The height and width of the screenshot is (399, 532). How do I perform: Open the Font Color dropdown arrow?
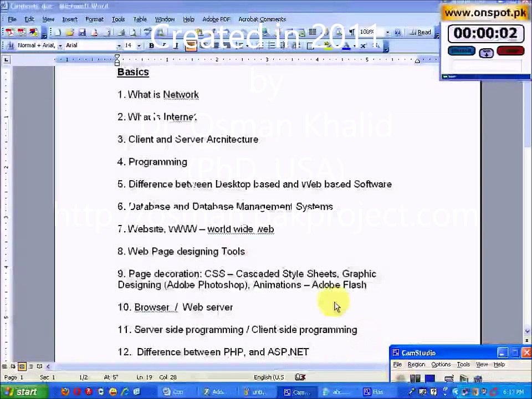pyautogui.click(x=354, y=46)
